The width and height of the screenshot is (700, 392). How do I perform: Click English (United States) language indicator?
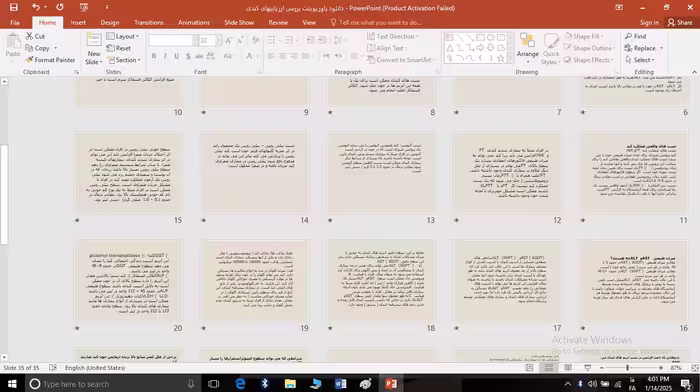(x=95, y=368)
